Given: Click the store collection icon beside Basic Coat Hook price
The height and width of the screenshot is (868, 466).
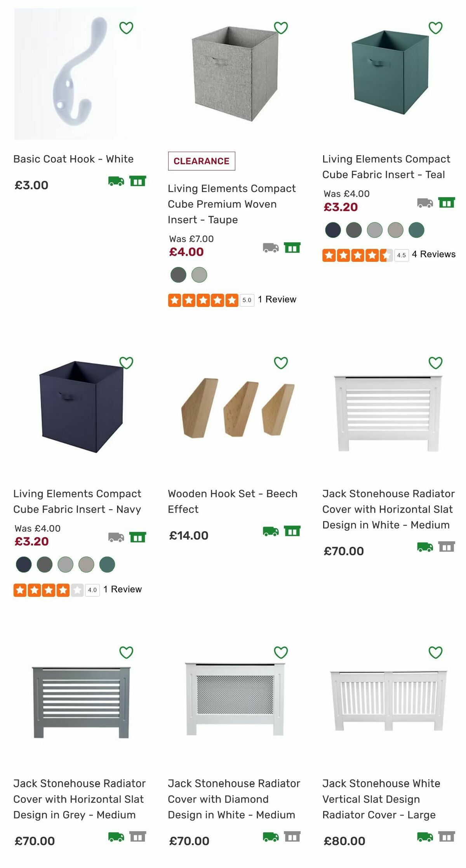Looking at the screenshot, I should [x=139, y=180].
